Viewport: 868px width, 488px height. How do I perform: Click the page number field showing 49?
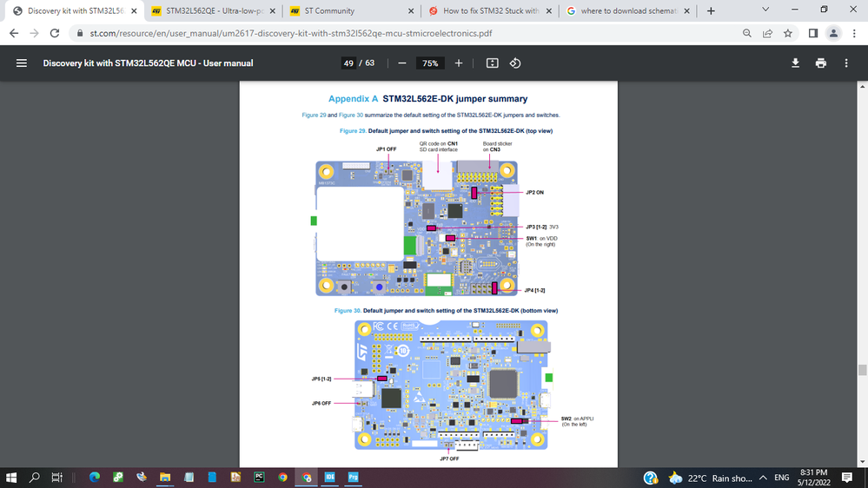[x=348, y=63]
